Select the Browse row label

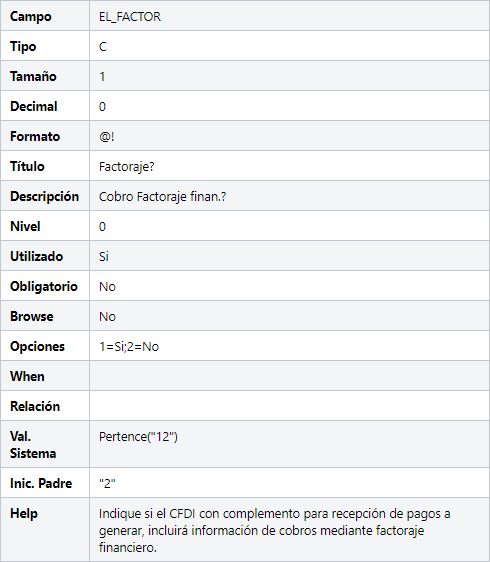(x=32, y=316)
